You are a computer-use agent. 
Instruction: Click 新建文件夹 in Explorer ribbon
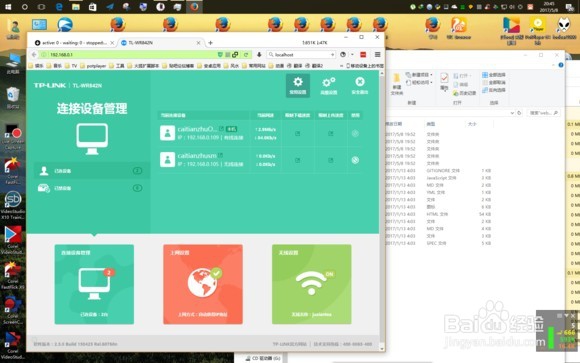(396, 84)
